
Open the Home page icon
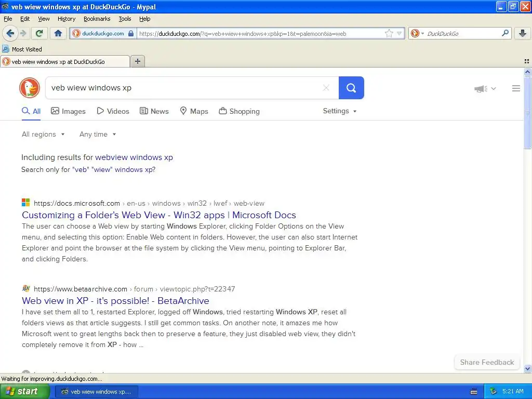(58, 33)
